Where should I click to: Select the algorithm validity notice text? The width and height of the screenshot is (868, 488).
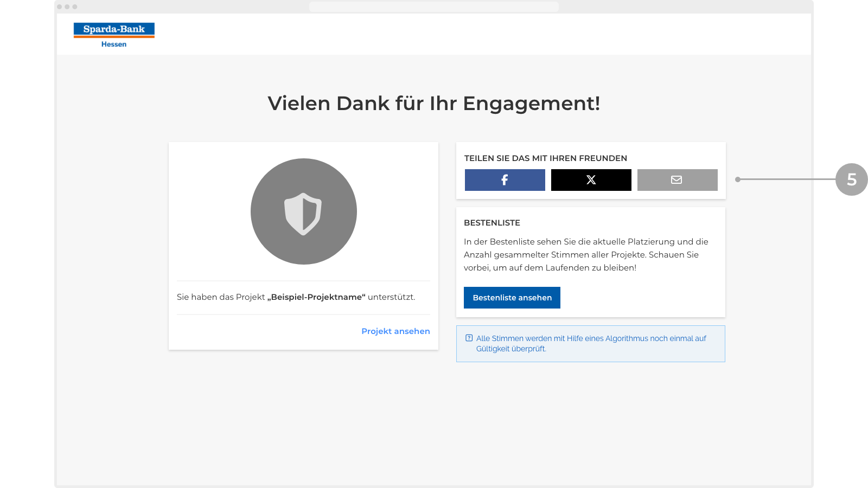[591, 343]
